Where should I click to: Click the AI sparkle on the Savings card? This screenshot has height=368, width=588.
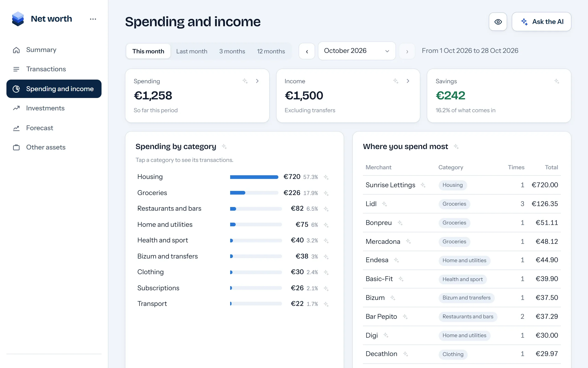click(557, 81)
